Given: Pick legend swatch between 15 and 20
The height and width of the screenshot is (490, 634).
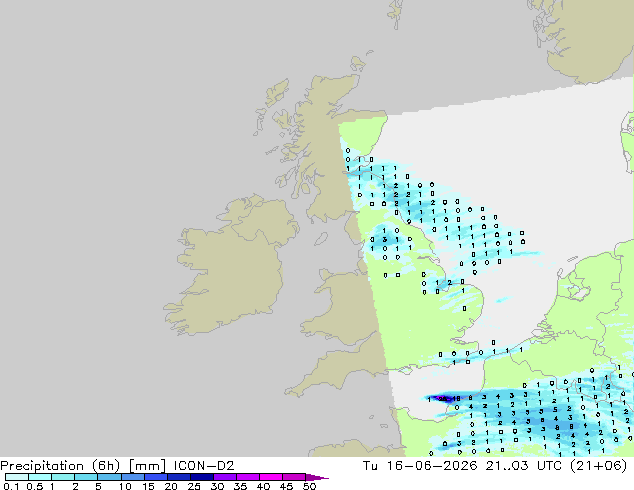Looking at the screenshot, I should pyautogui.click(x=156, y=477).
